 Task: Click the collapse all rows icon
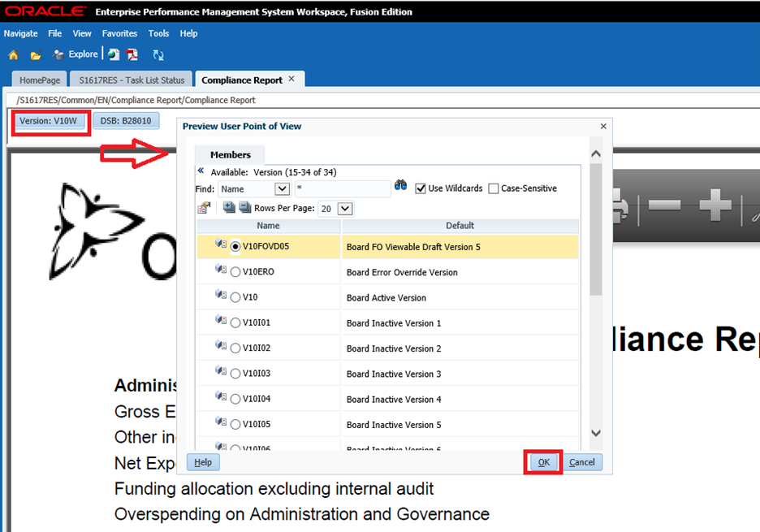pos(245,208)
